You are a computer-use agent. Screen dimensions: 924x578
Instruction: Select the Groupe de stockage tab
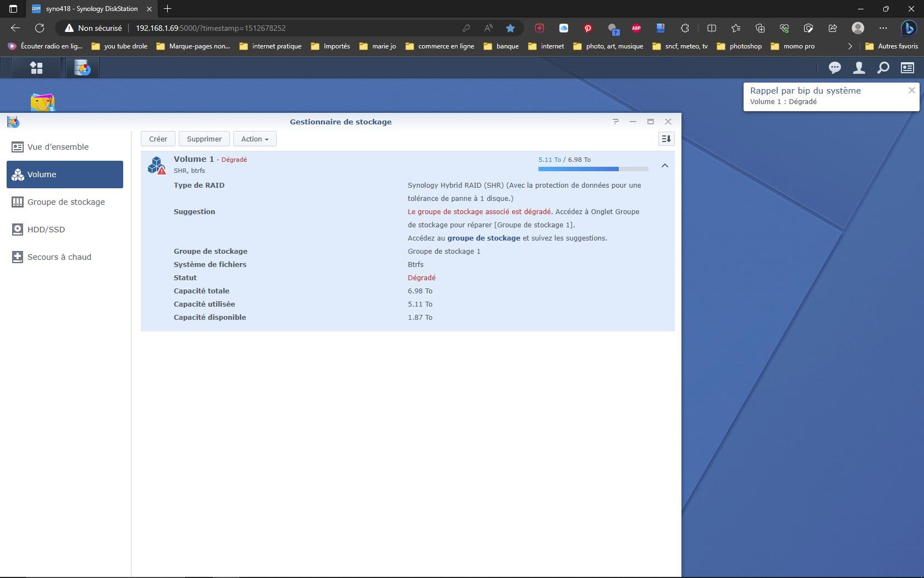(x=65, y=202)
